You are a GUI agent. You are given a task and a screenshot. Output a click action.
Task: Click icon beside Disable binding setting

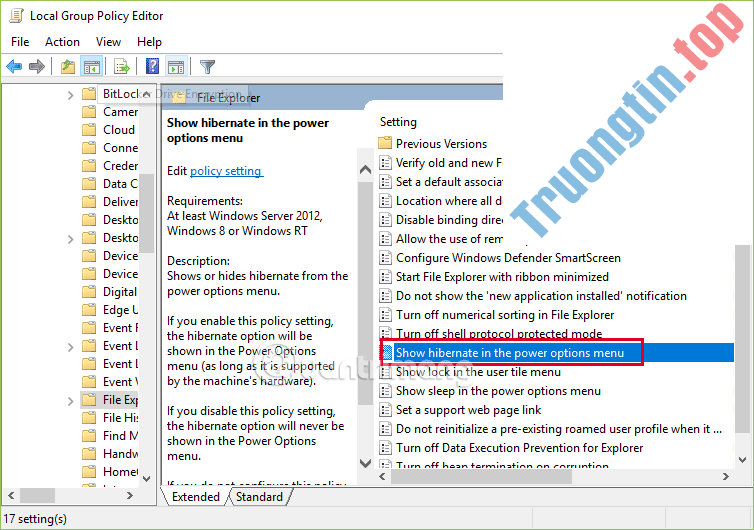[x=385, y=220]
